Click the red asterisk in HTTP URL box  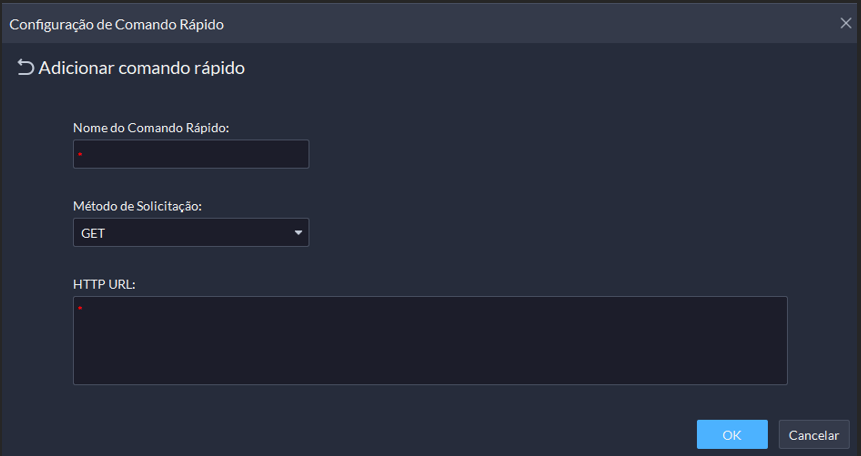80,308
